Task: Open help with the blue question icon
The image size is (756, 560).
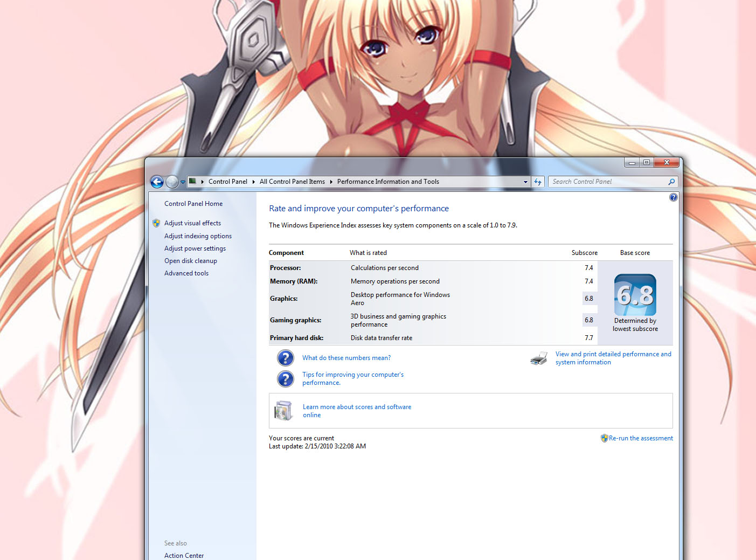Action: tap(673, 197)
